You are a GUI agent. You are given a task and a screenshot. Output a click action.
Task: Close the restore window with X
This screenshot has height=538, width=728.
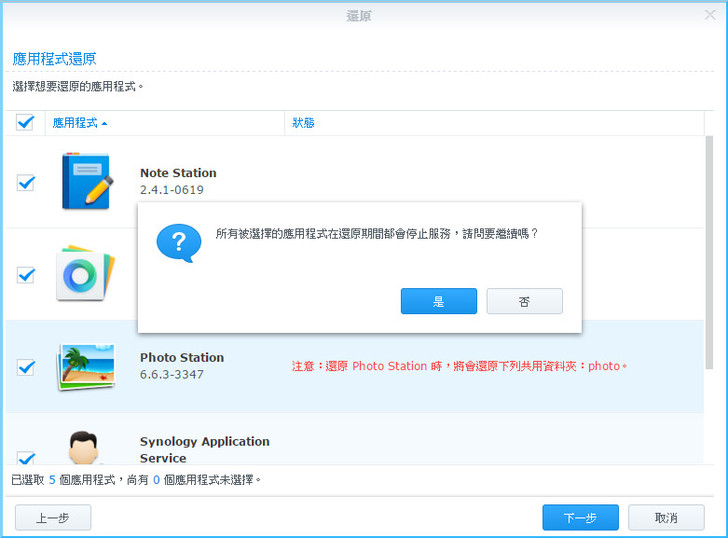(x=709, y=15)
